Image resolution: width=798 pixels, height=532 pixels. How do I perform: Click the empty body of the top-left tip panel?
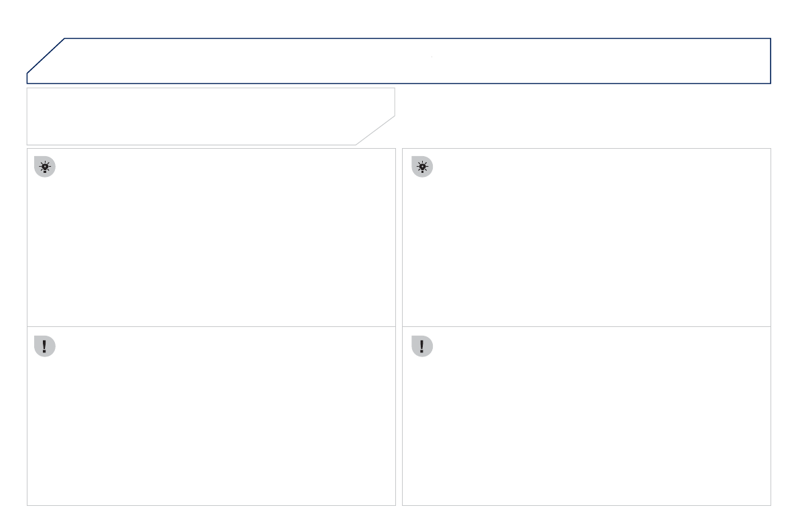211,248
